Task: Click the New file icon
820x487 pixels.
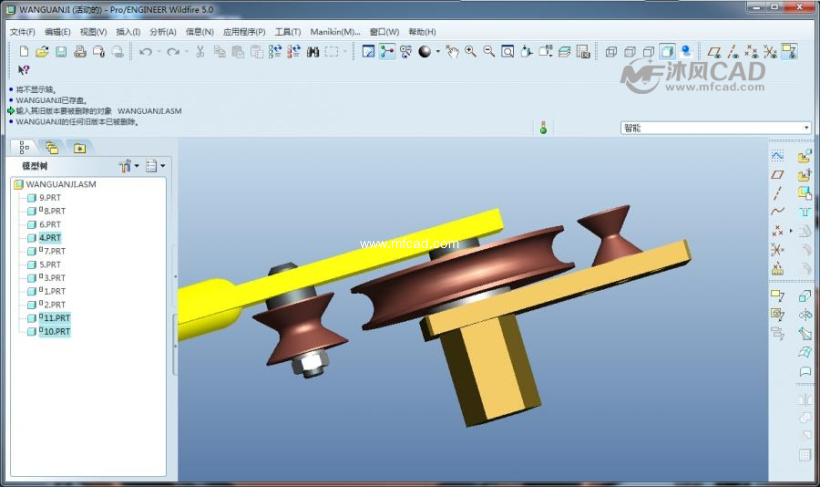Action: 24,51
